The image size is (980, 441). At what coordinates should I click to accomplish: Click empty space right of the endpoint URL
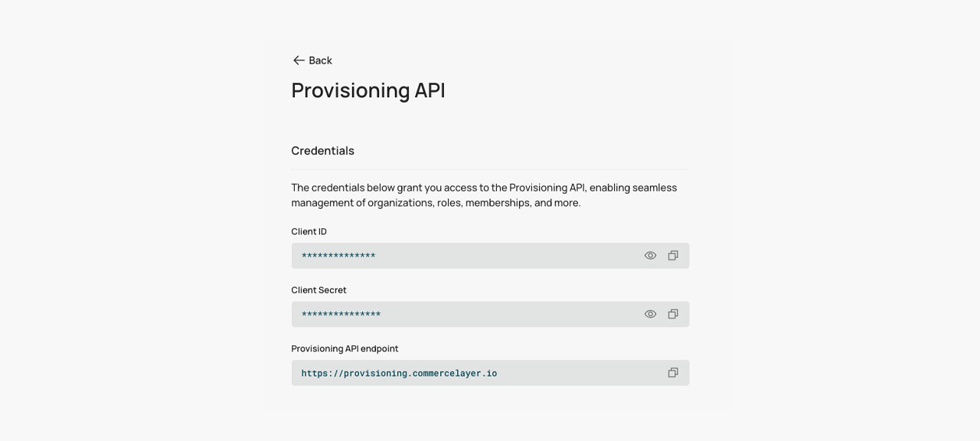point(582,373)
